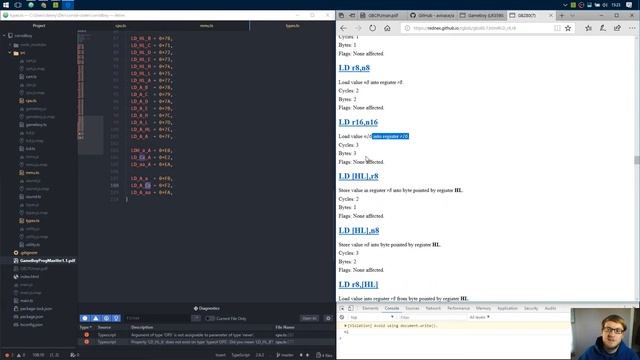Switch to Network tab in DevTools

click(433, 309)
